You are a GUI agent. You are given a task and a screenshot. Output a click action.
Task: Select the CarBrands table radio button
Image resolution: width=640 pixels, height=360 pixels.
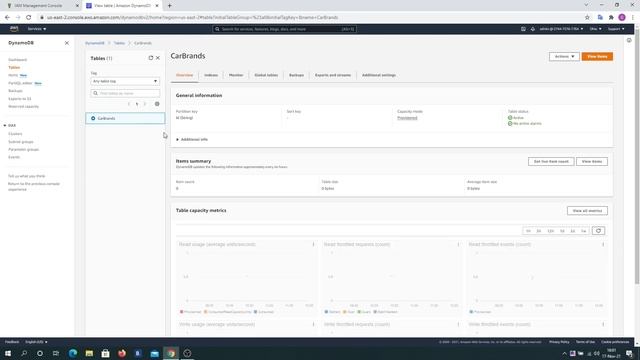click(93, 118)
